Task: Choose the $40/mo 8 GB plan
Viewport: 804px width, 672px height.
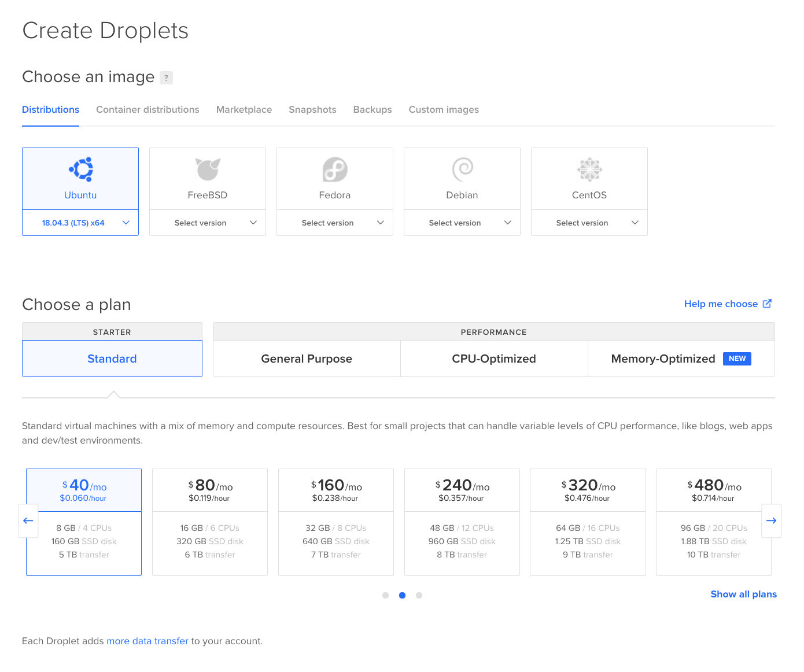Action: (84, 522)
